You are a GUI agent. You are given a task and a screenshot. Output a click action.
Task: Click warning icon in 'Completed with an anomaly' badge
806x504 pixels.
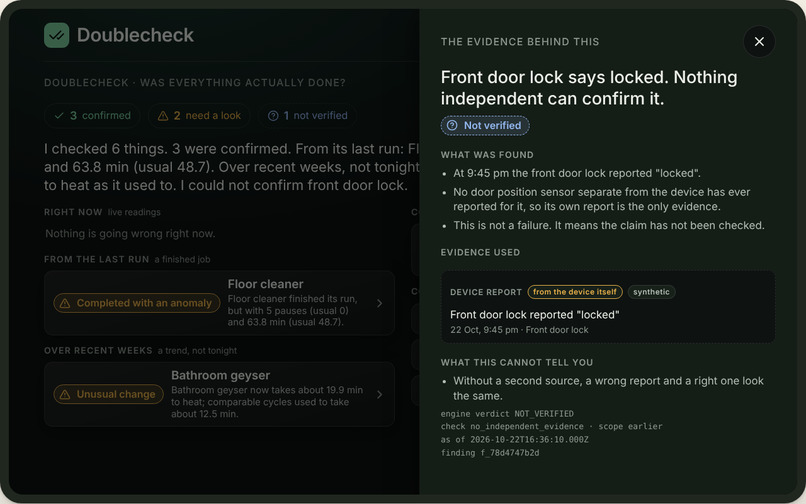[x=65, y=303]
